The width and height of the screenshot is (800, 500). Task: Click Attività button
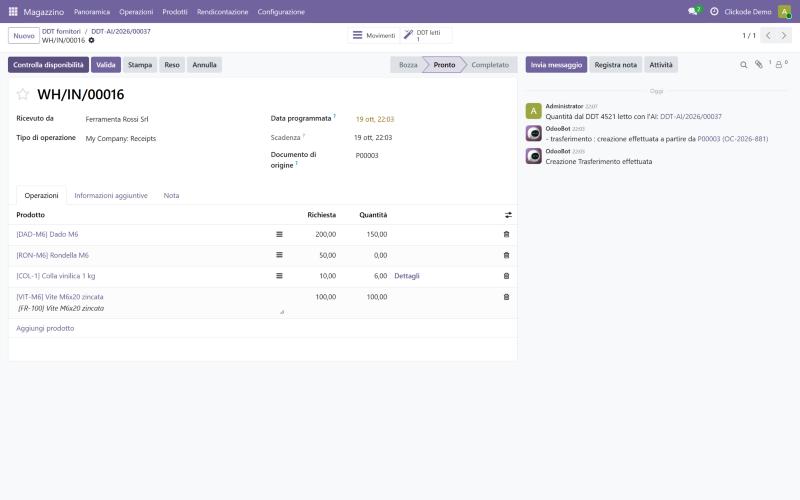661,65
